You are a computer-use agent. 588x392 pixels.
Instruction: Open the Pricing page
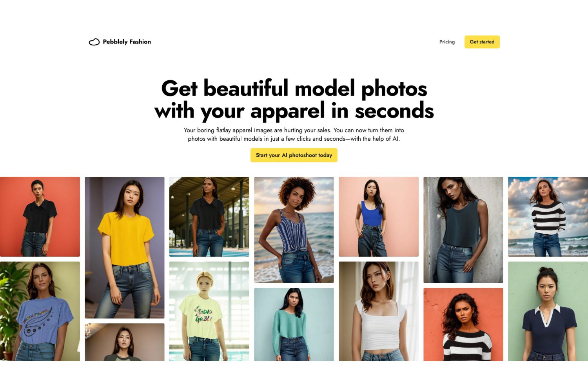tap(447, 42)
